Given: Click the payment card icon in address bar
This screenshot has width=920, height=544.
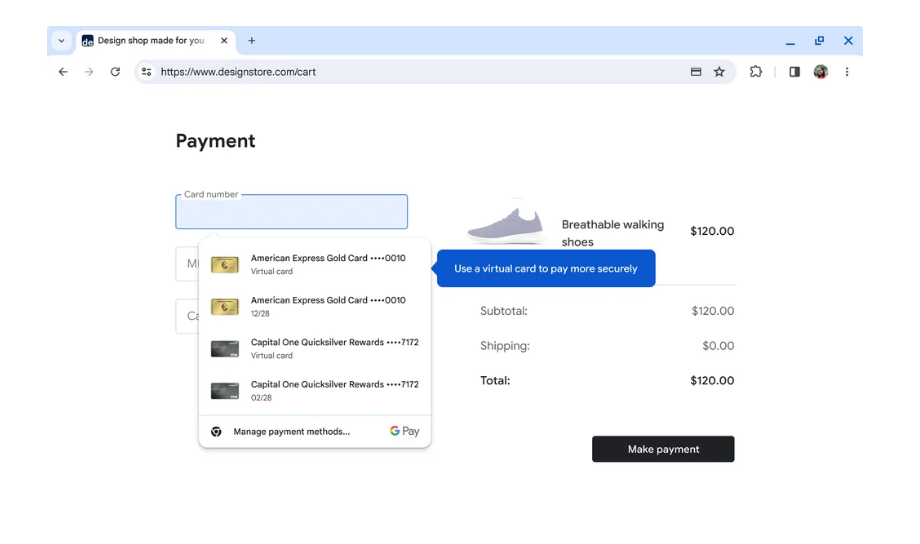Looking at the screenshot, I should [x=696, y=72].
